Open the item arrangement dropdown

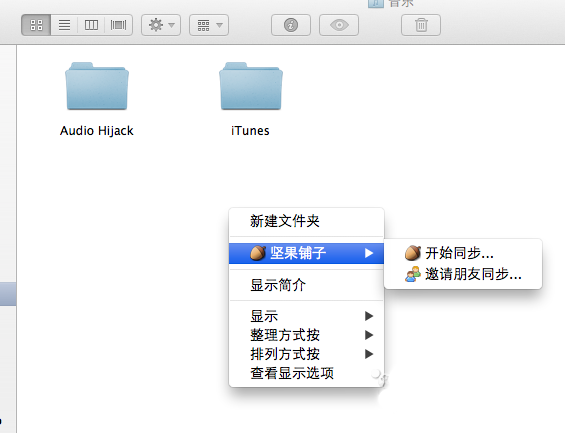pyautogui.click(x=209, y=25)
